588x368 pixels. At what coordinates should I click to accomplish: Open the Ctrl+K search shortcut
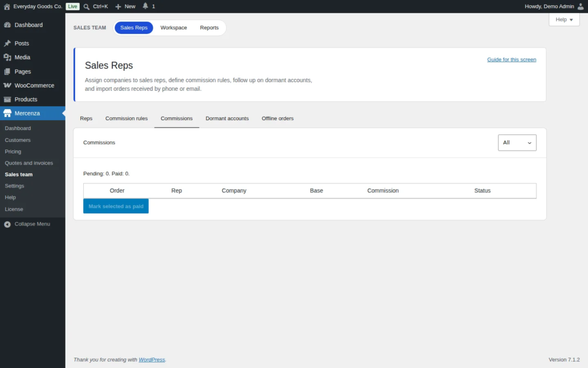tap(100, 6)
